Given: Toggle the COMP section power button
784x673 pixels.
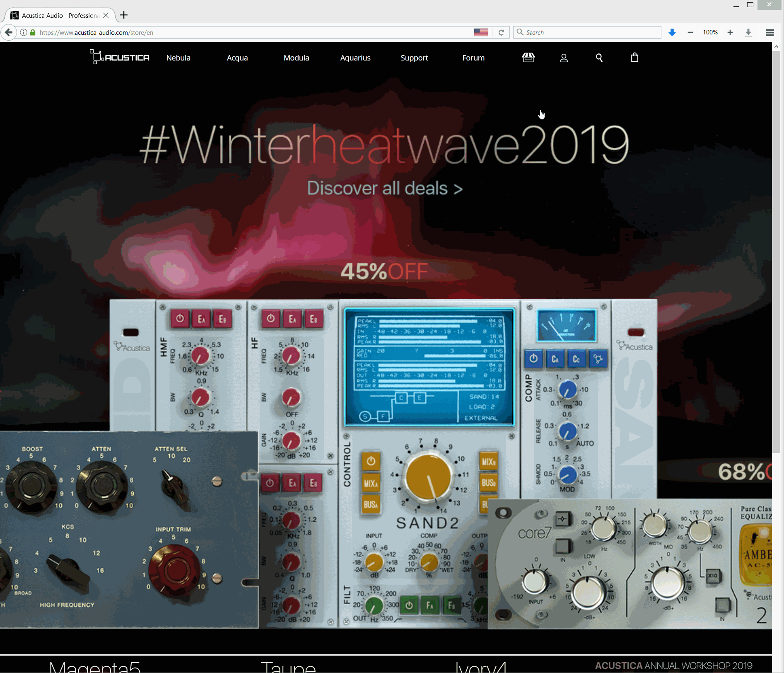Looking at the screenshot, I should [533, 358].
